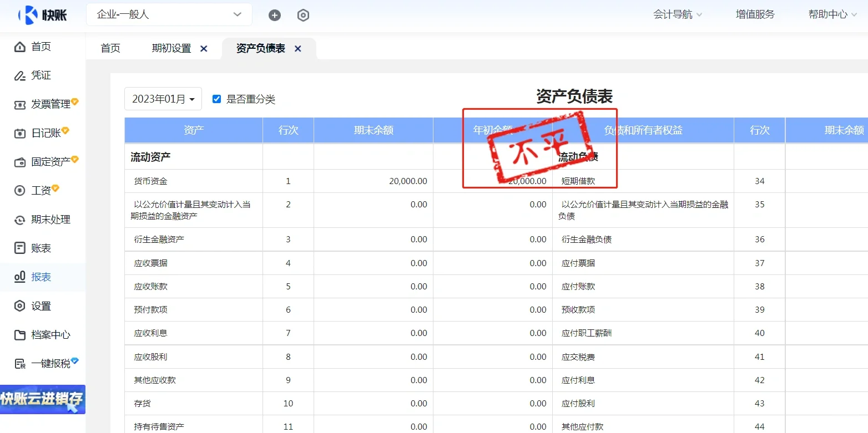The width and height of the screenshot is (868, 433).
Task: Click the 应付股利 row label
Action: [578, 404]
